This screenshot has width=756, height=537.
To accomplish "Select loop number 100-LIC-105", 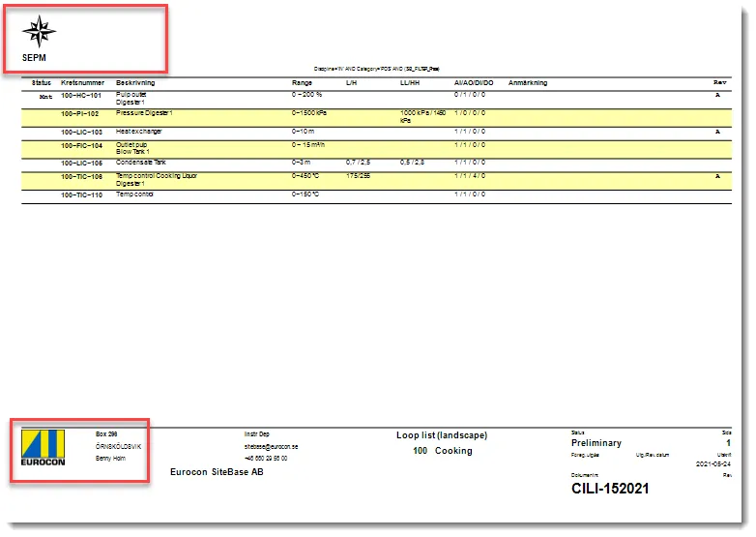I will click(x=81, y=164).
